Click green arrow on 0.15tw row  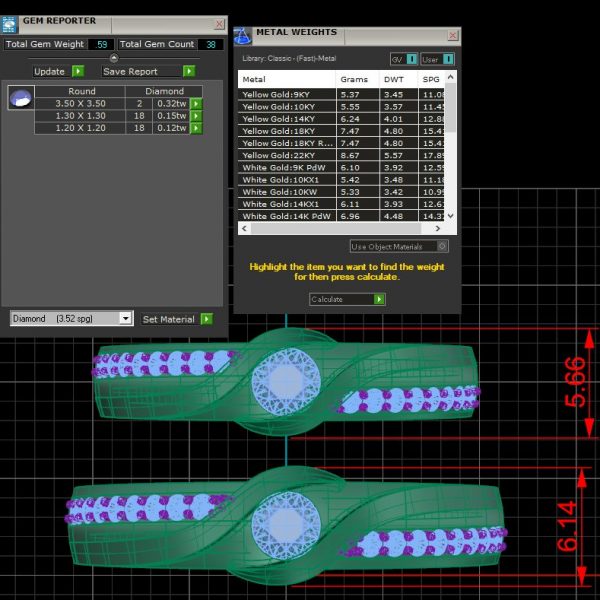tap(196, 116)
